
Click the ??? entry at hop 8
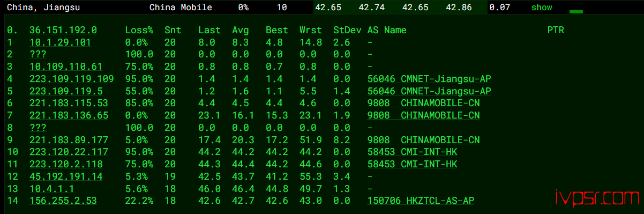pyautogui.click(x=38, y=127)
